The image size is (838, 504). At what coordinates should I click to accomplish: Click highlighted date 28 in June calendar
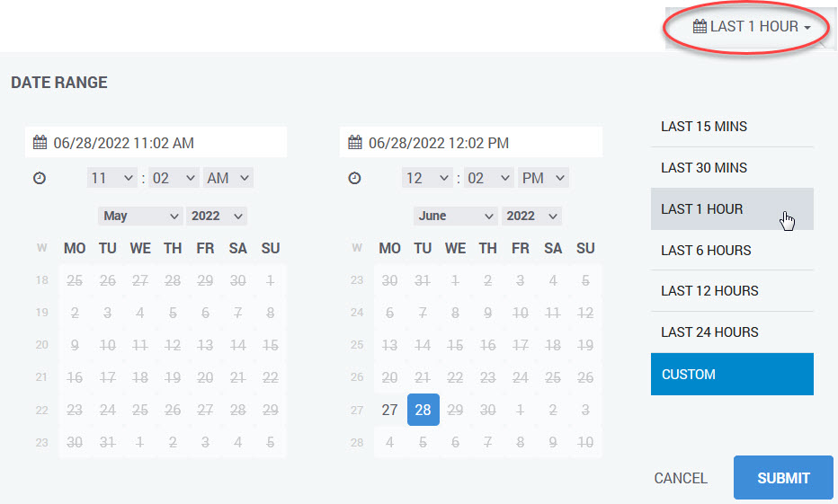tap(423, 410)
